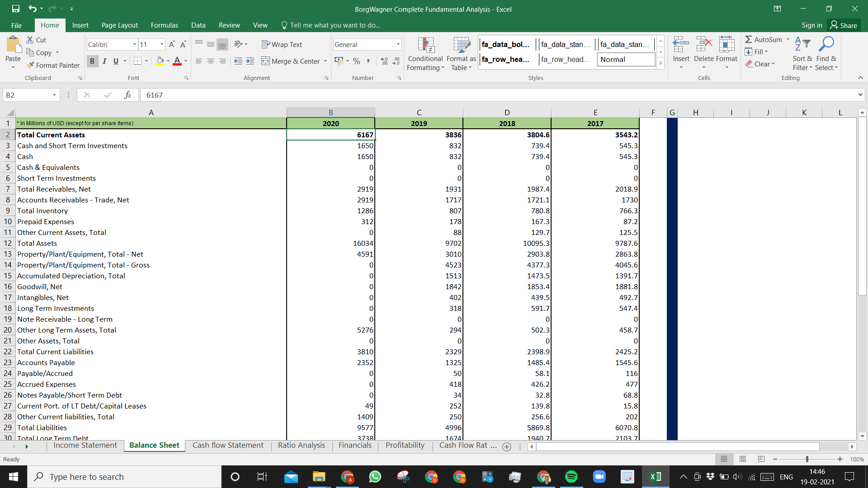This screenshot has width=868, height=488.
Task: Click the formula bar showing 6167
Action: 497,95
